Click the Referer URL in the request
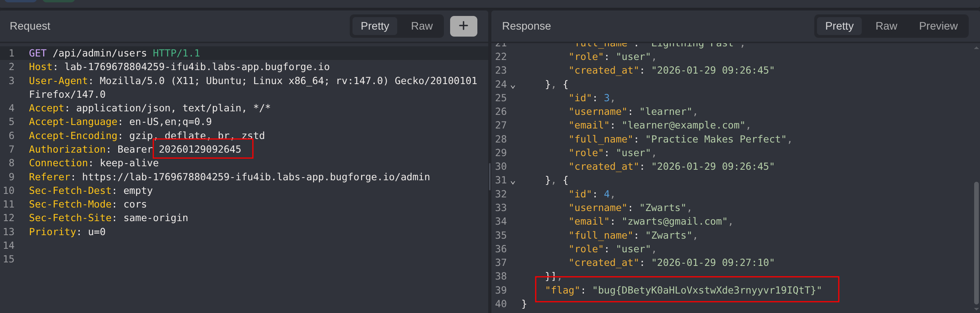The width and height of the screenshot is (980, 313). (256, 177)
